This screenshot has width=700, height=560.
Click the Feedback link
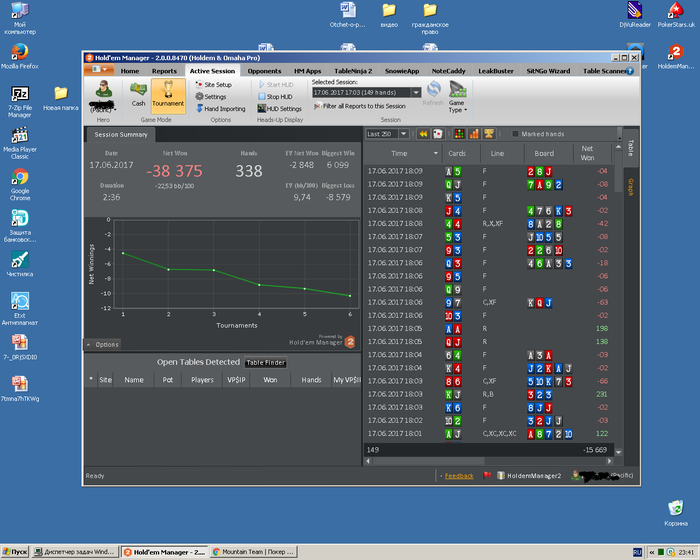pyautogui.click(x=459, y=476)
